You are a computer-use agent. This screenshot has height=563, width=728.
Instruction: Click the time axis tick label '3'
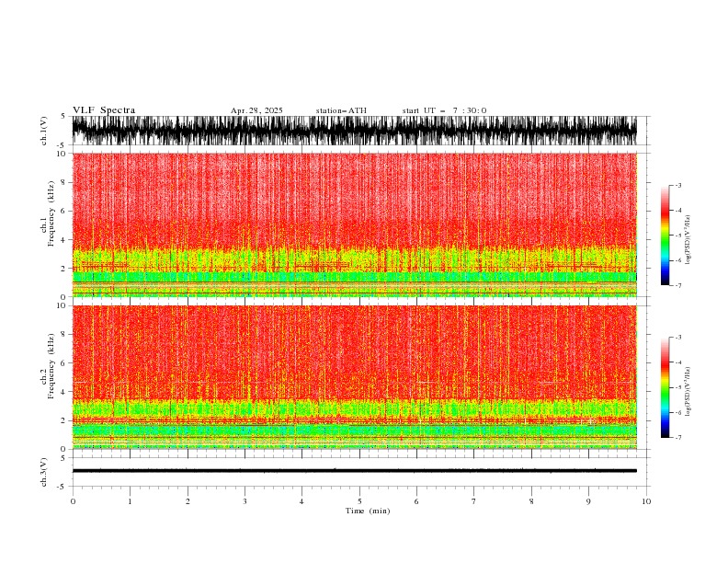tap(245, 501)
